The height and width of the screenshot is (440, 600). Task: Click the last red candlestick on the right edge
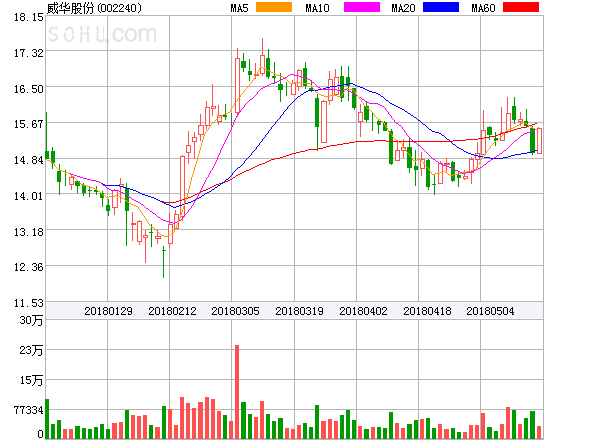pyautogui.click(x=539, y=141)
